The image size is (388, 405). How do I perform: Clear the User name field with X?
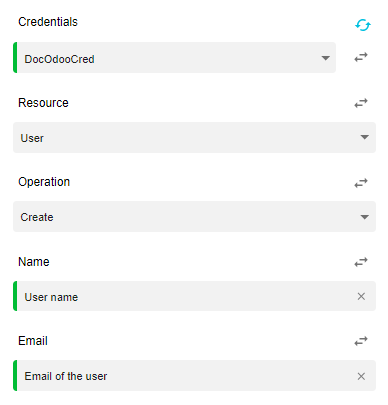pos(361,296)
